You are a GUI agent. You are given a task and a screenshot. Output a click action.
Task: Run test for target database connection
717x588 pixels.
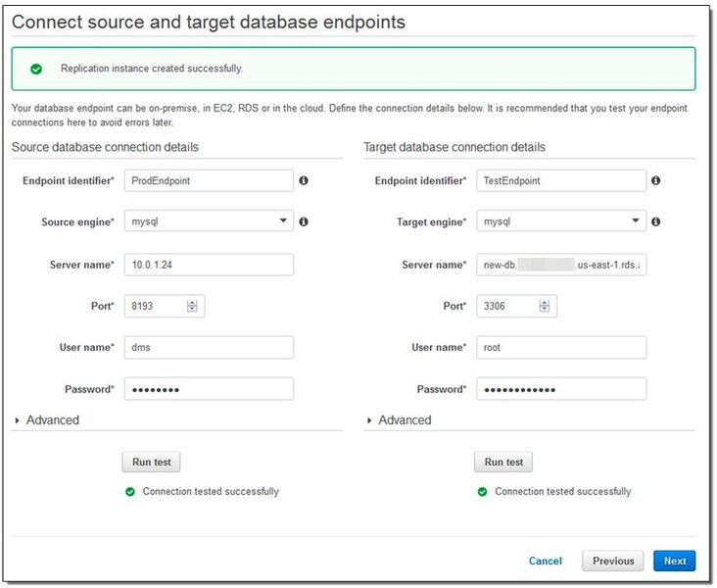click(x=503, y=463)
